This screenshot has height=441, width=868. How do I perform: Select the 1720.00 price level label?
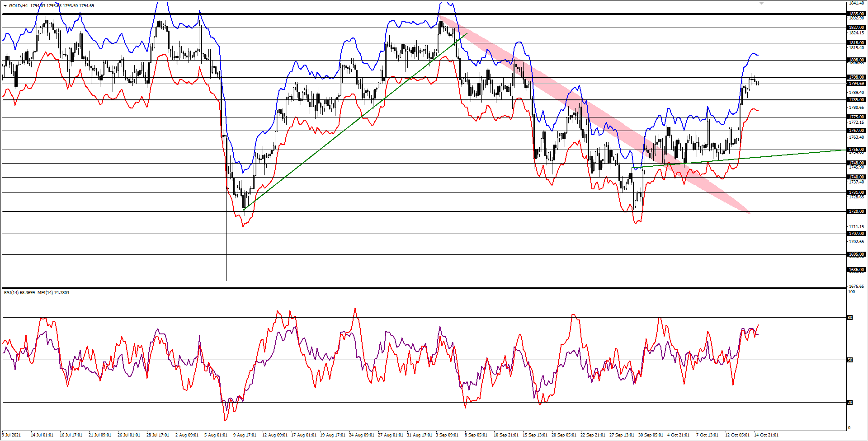pos(856,211)
